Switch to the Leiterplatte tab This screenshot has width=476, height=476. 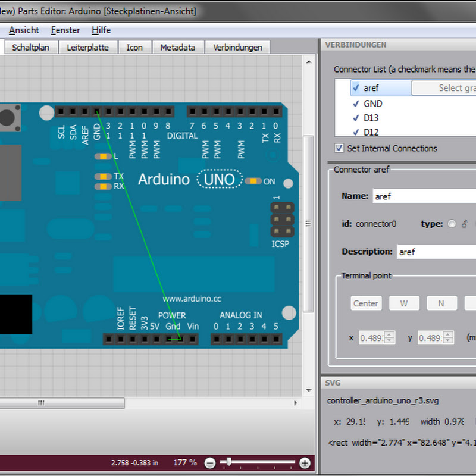(87, 48)
